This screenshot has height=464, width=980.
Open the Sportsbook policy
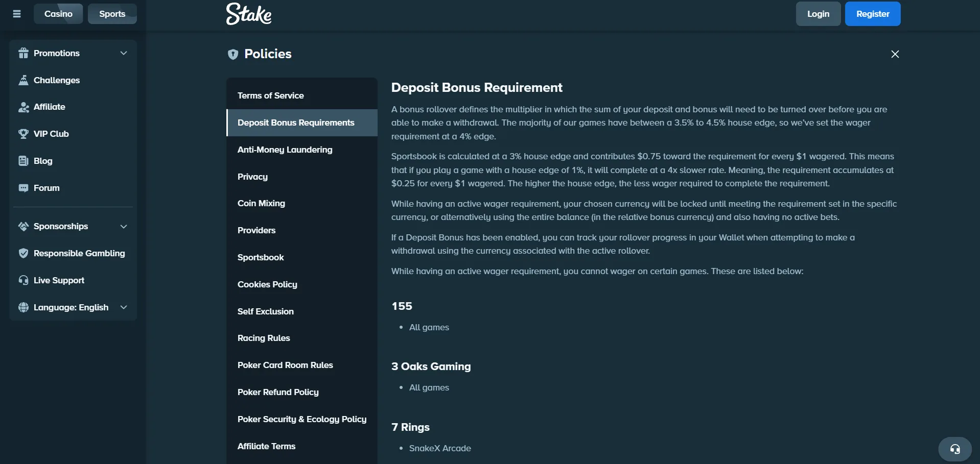pos(302,257)
